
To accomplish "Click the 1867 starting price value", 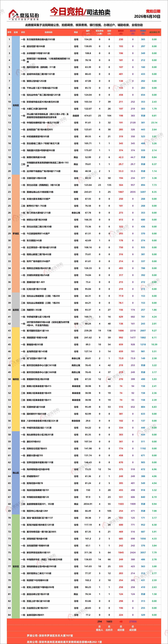I will tap(121, 192).
